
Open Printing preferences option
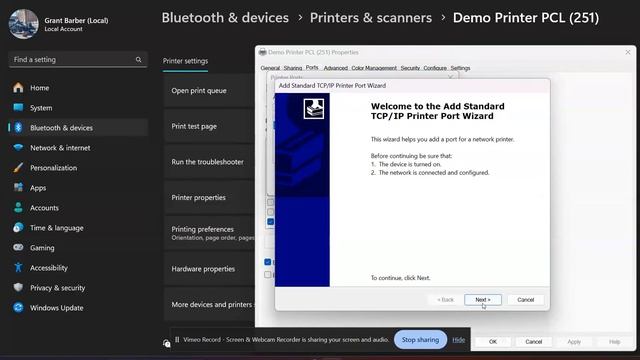tap(209, 233)
